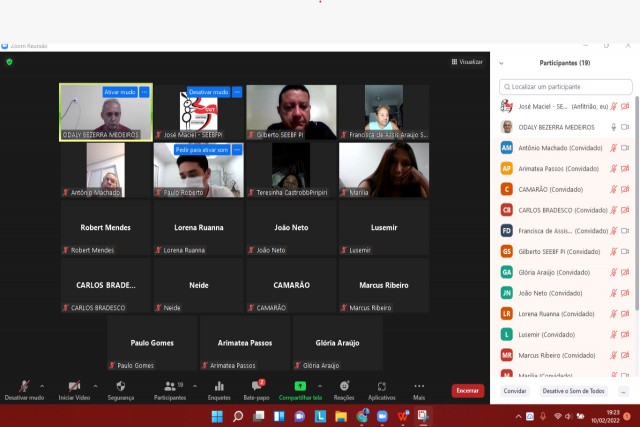
Task: Expand audio options arrow next to mute
Action: click(x=42, y=386)
